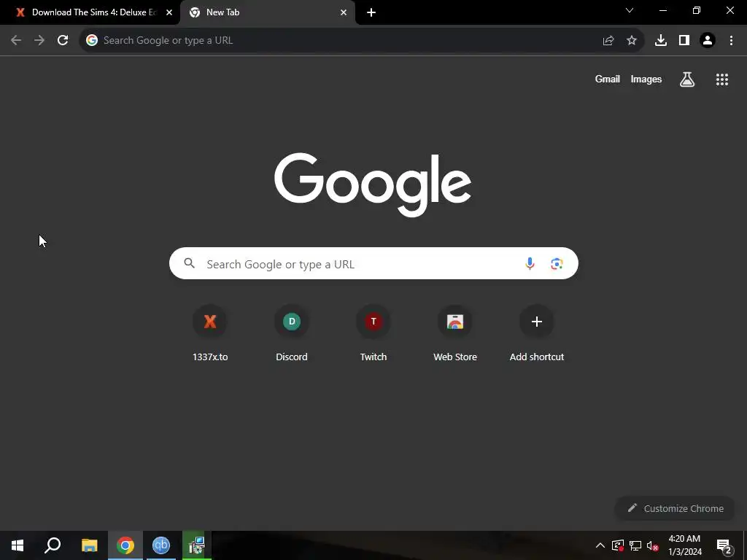The width and height of the screenshot is (747, 560).
Task: Open the Windows Start menu
Action: point(18,545)
